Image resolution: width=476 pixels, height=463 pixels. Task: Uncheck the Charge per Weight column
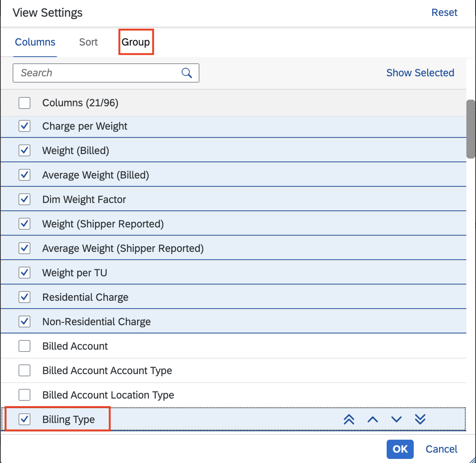pyautogui.click(x=24, y=126)
